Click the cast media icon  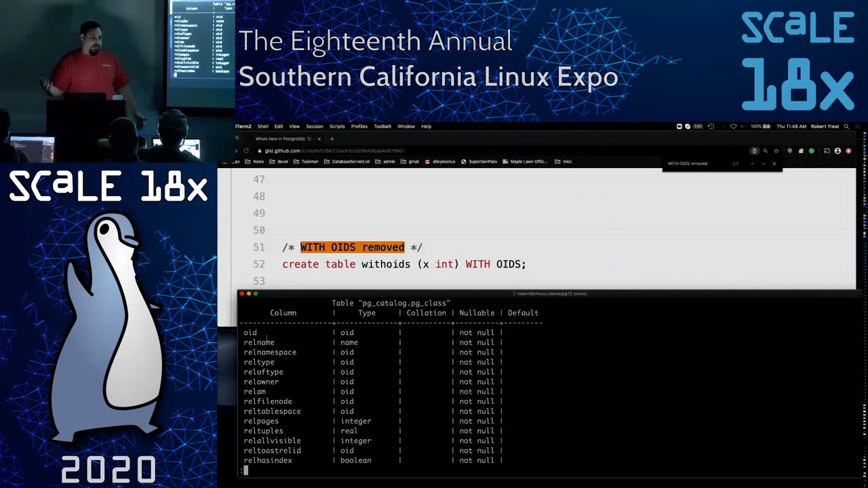click(x=826, y=150)
